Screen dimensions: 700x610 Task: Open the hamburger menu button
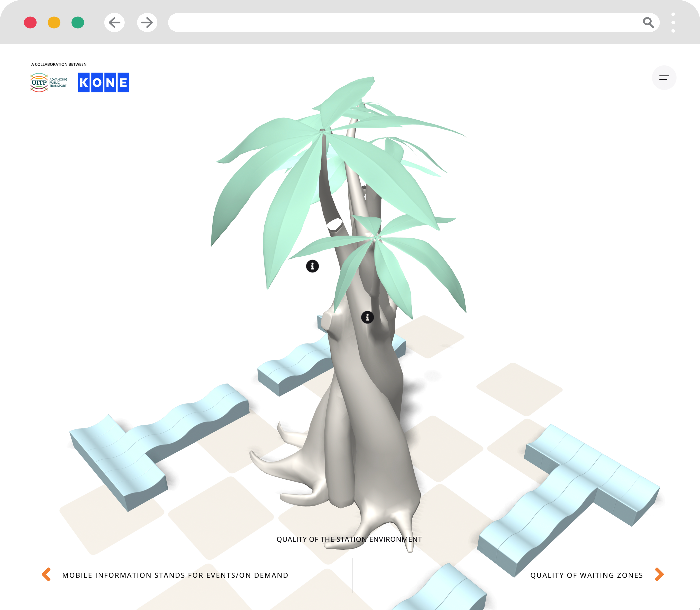pyautogui.click(x=664, y=78)
